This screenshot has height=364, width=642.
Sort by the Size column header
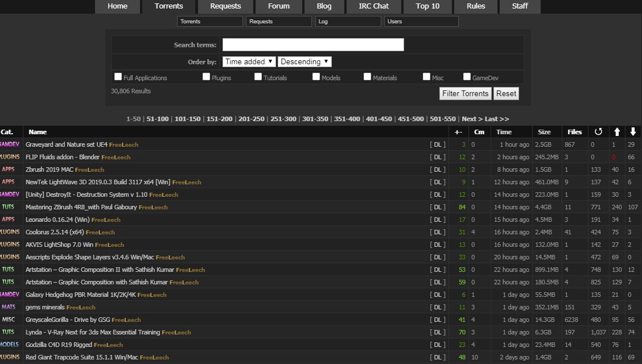click(x=544, y=132)
